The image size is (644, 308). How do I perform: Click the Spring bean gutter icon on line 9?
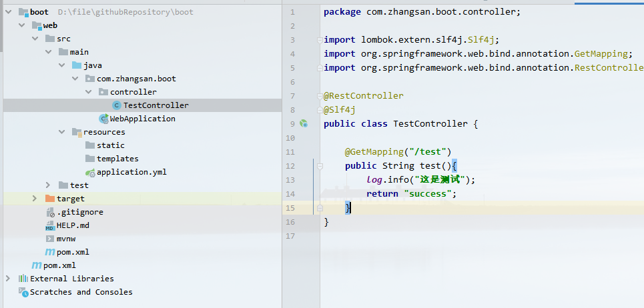click(304, 123)
